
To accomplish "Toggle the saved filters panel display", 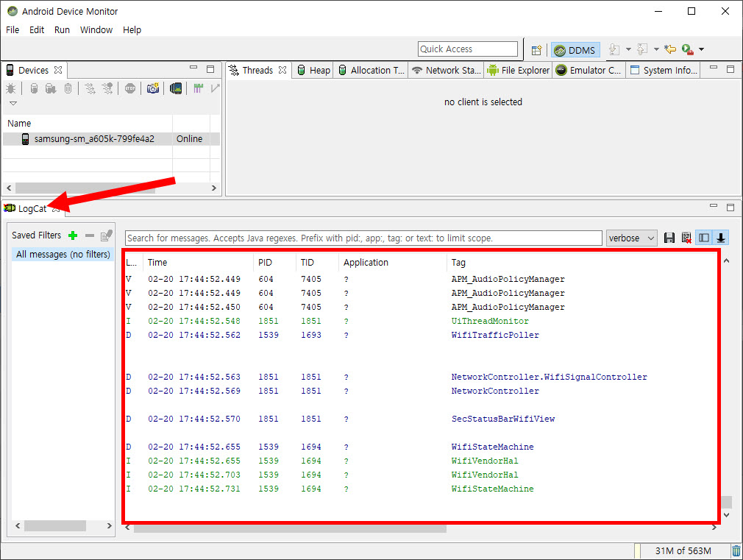I will point(704,238).
